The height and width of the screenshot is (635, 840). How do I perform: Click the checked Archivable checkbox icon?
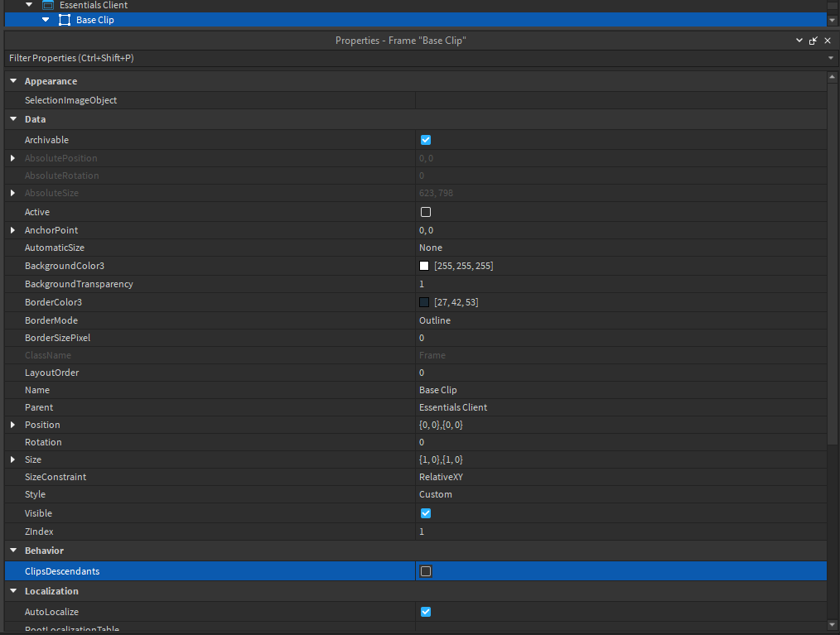tap(425, 140)
